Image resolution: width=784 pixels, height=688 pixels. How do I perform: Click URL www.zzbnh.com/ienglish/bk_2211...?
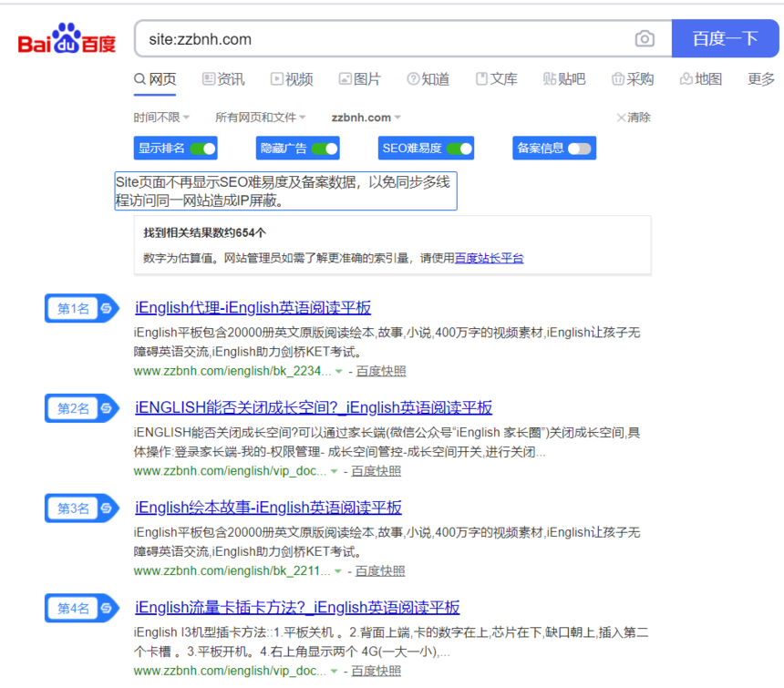[232, 570]
